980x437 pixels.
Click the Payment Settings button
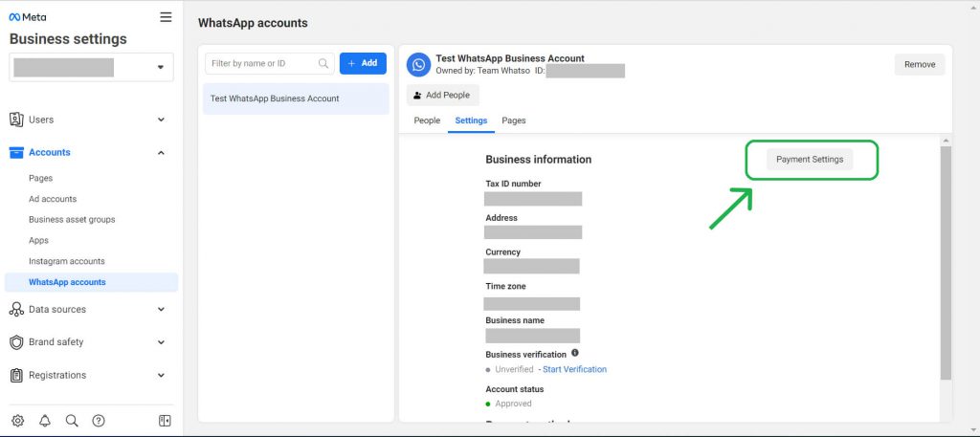click(x=810, y=160)
